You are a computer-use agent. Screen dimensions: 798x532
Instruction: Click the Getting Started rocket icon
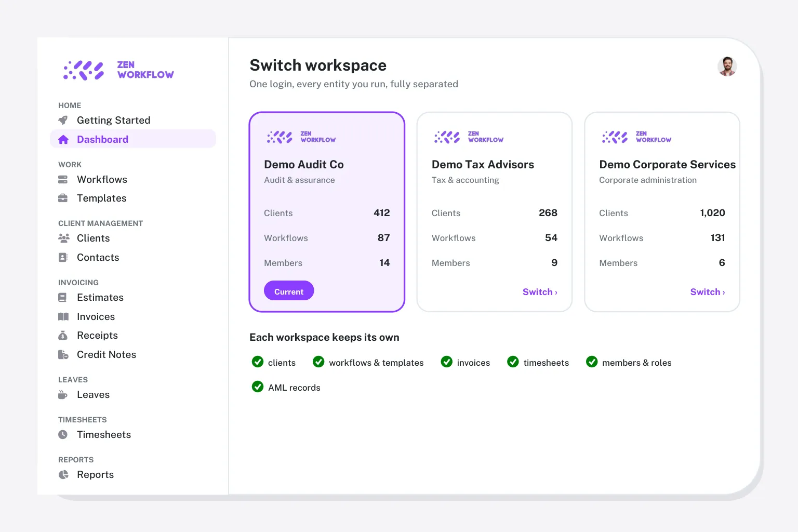(x=63, y=121)
